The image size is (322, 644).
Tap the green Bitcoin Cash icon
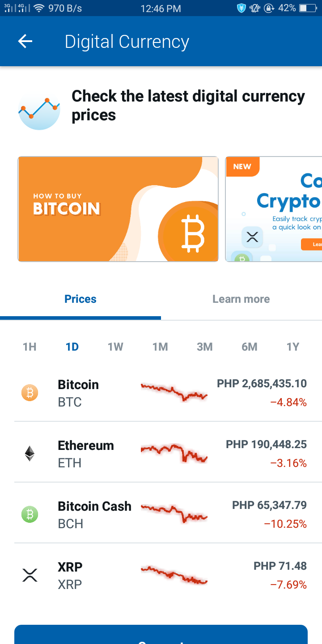30,515
